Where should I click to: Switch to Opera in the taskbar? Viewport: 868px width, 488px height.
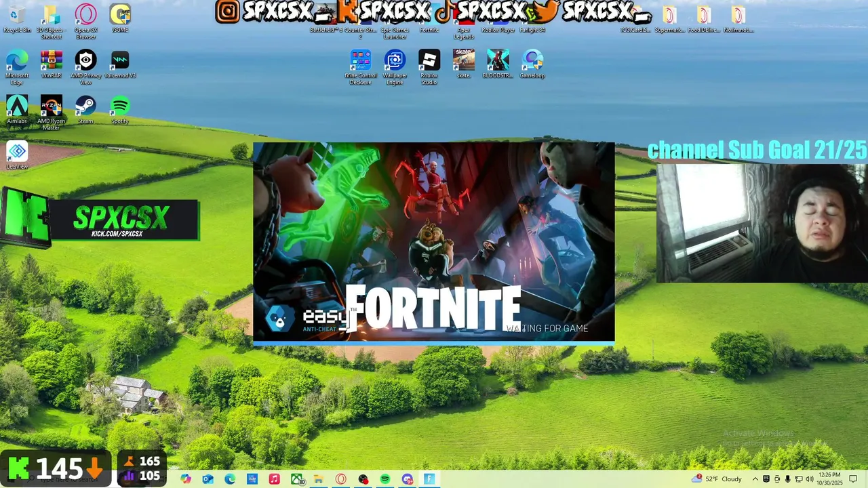[x=340, y=479]
